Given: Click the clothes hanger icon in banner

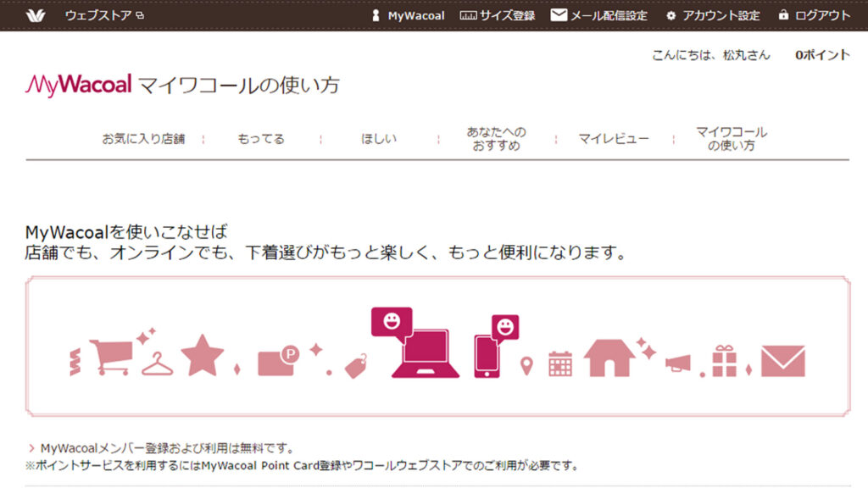Looking at the screenshot, I should [157, 364].
